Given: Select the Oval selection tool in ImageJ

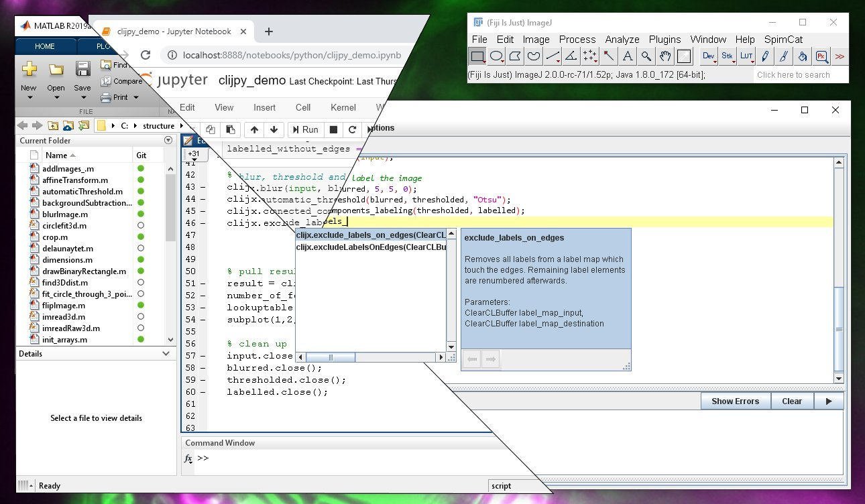Looking at the screenshot, I should click(496, 56).
